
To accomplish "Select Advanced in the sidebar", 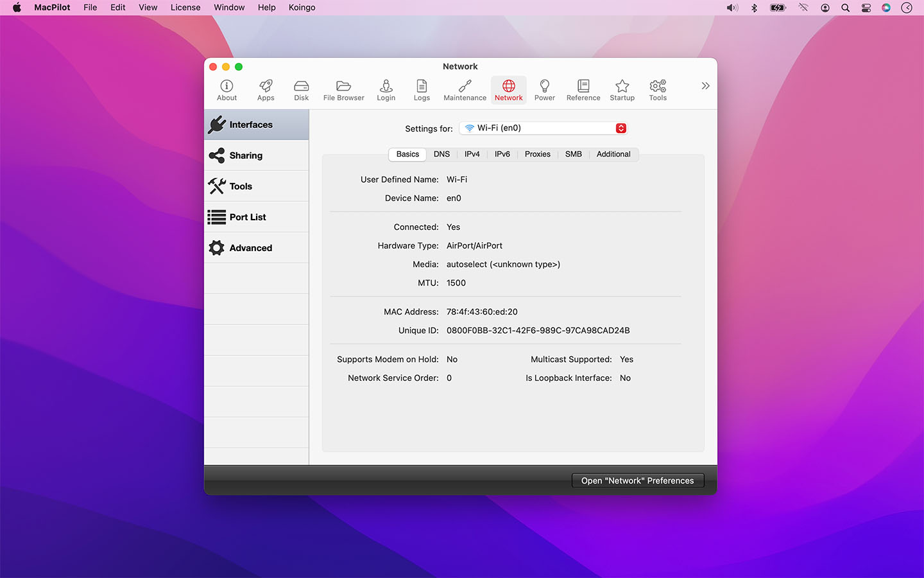I will (256, 248).
